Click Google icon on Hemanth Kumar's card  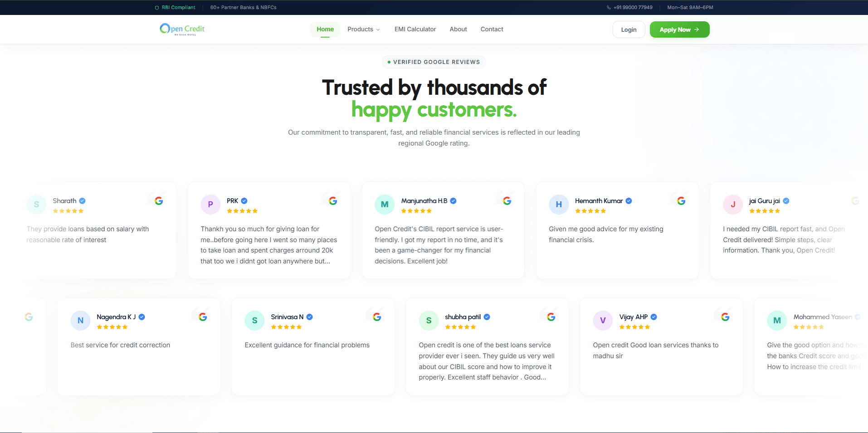(x=681, y=201)
